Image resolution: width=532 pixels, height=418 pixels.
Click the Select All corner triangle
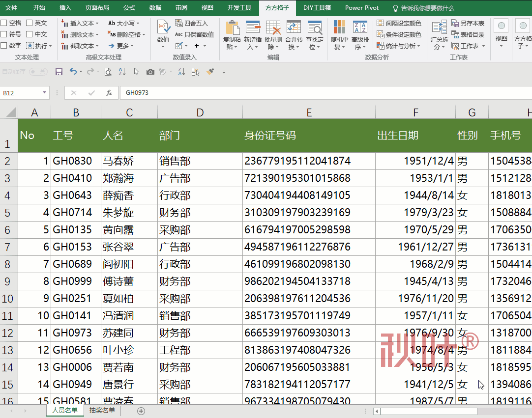pos(10,112)
